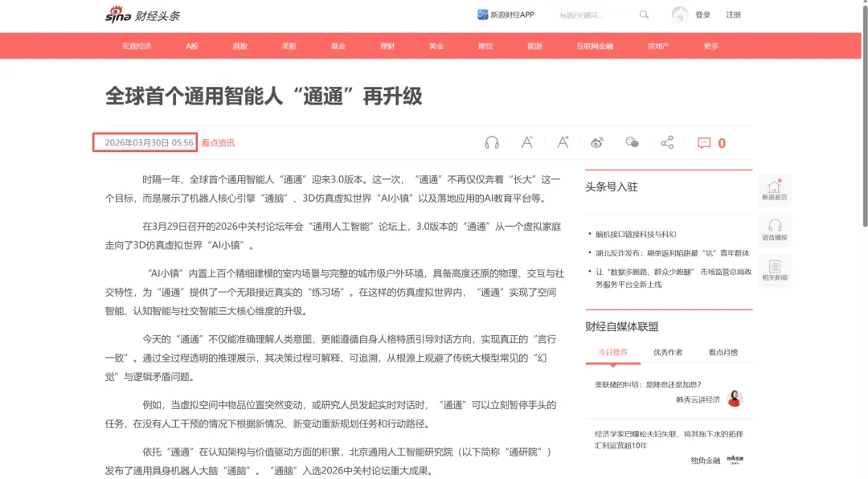Image resolution: width=868 pixels, height=479 pixels.
Task: Share article to WeChat icon
Action: (632, 143)
